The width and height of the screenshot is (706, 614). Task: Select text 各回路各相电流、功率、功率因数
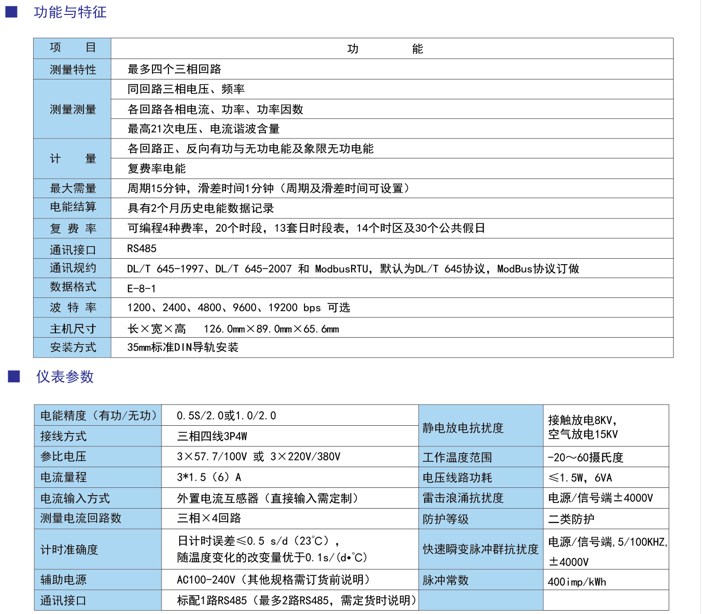(215, 109)
